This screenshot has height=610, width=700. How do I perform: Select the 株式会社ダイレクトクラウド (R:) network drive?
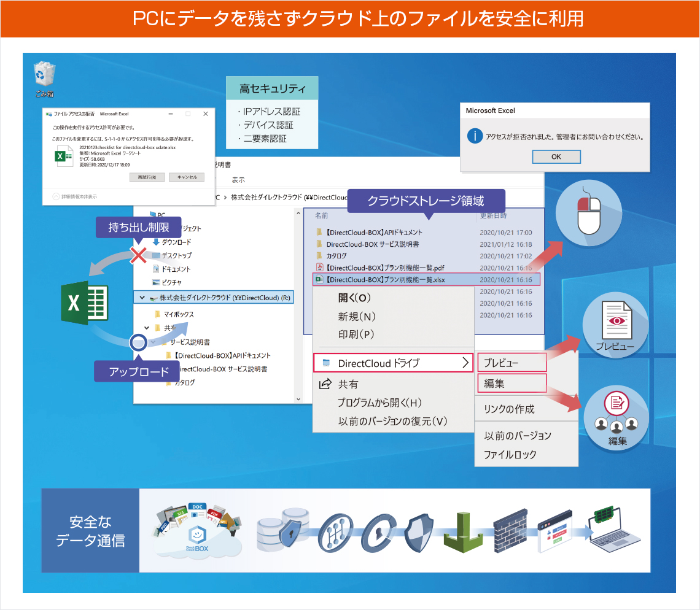[214, 298]
